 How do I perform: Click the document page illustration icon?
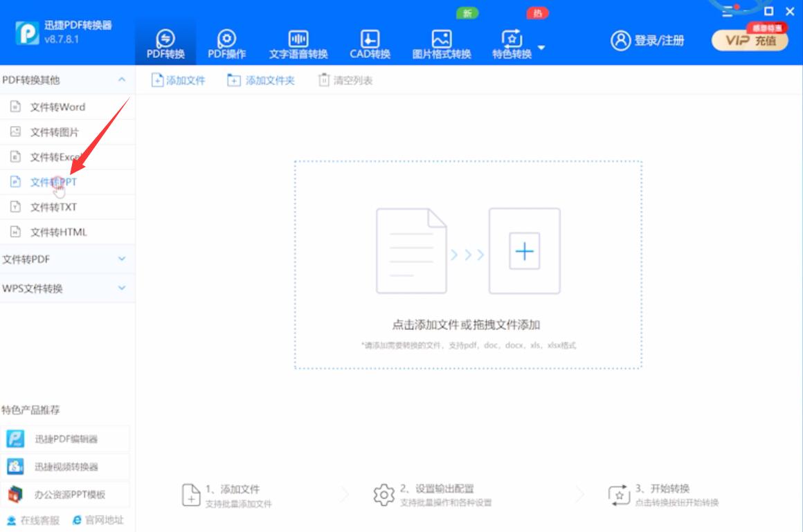[x=411, y=251]
